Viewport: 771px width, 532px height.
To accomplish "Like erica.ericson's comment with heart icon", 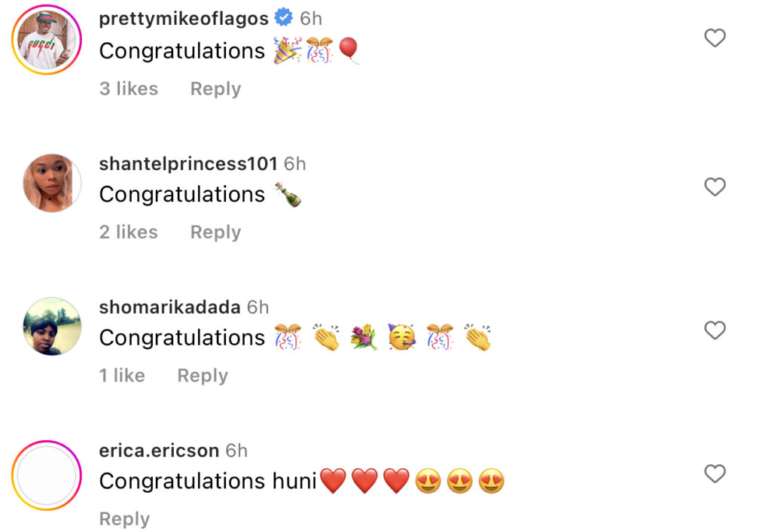I will [715, 474].
